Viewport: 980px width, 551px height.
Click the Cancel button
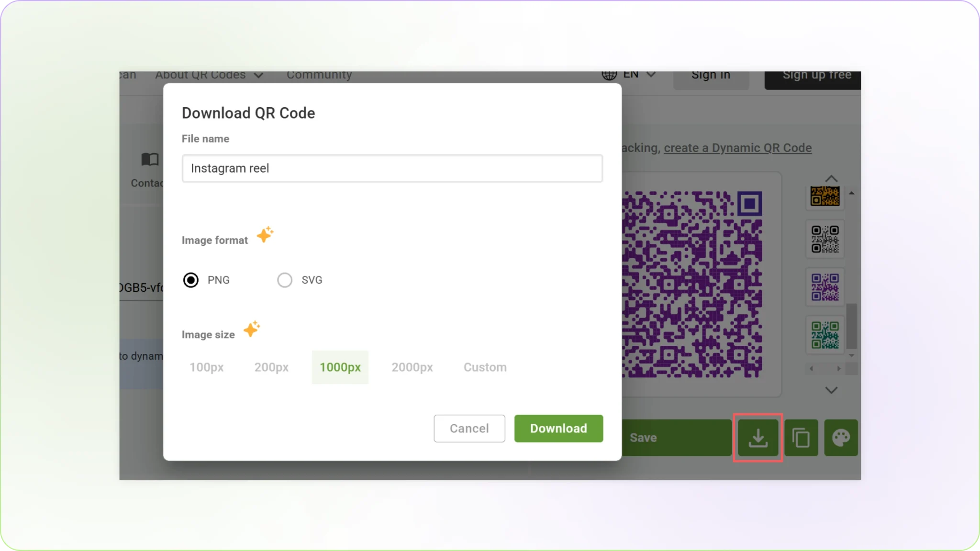click(469, 428)
